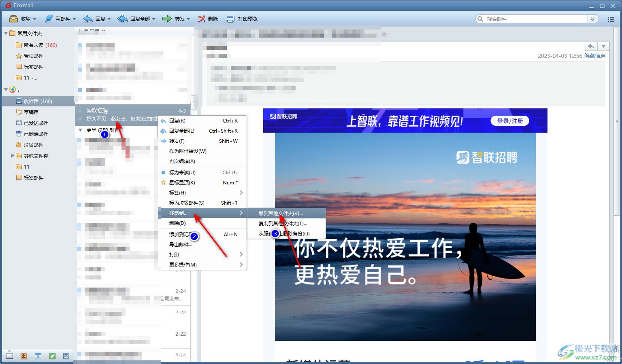Image resolution: width=622 pixels, height=364 pixels.
Task: Open the 写邮件 dropdown arrow
Action: [x=74, y=19]
